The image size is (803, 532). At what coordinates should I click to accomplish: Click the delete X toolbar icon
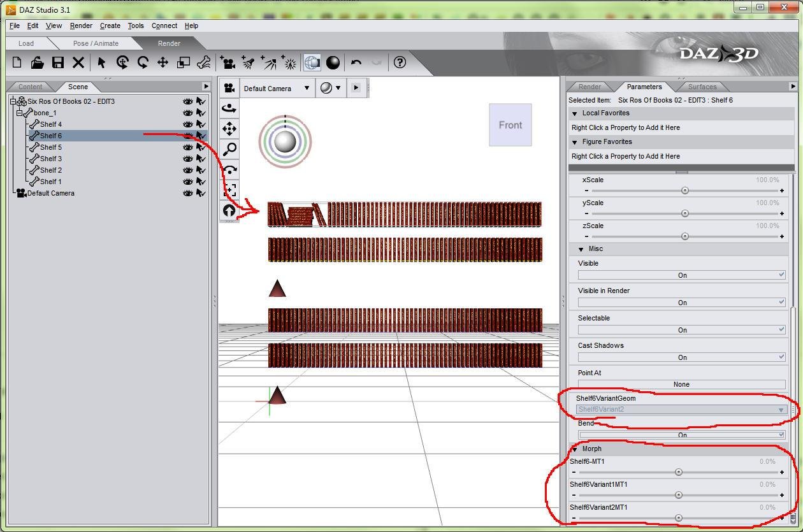coord(78,62)
